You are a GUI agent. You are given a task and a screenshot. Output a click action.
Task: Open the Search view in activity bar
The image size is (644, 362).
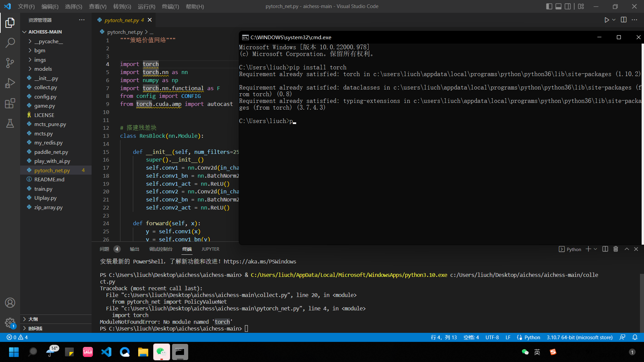pos(10,43)
